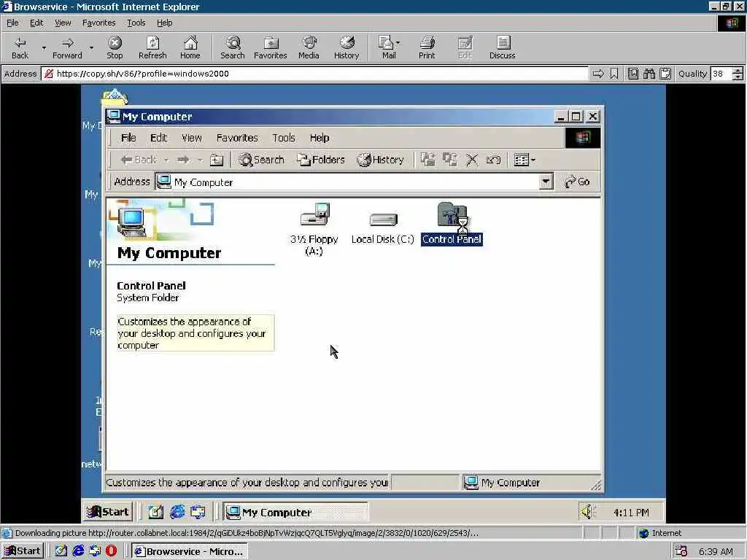Screen dimensions: 747x560
Task: Open Media pane in Internet Explorer
Action: (309, 47)
